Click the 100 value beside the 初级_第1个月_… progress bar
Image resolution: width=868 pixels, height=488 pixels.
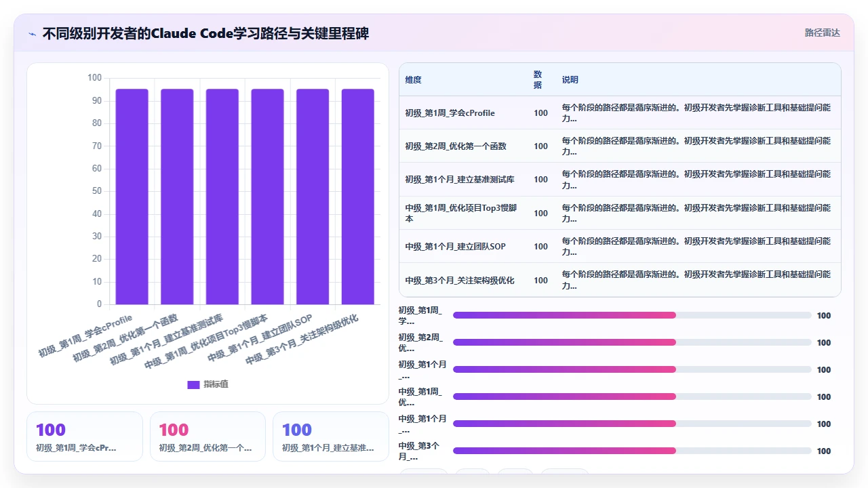[823, 369]
